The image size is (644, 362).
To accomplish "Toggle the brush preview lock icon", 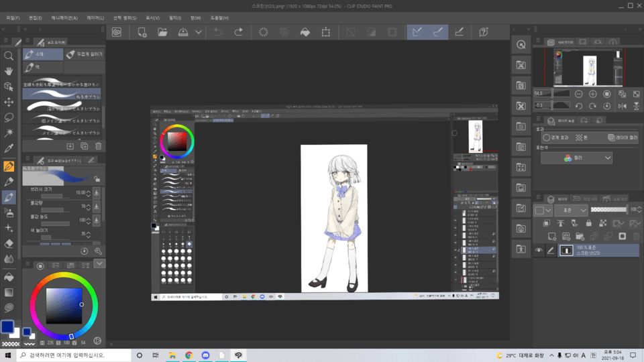I will coord(97,179).
